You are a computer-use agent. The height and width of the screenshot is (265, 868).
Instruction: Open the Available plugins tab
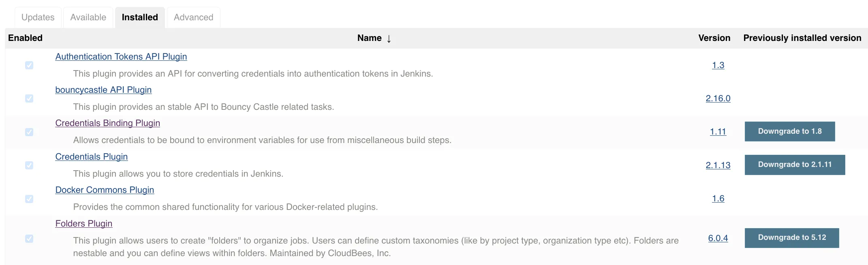[x=88, y=17]
